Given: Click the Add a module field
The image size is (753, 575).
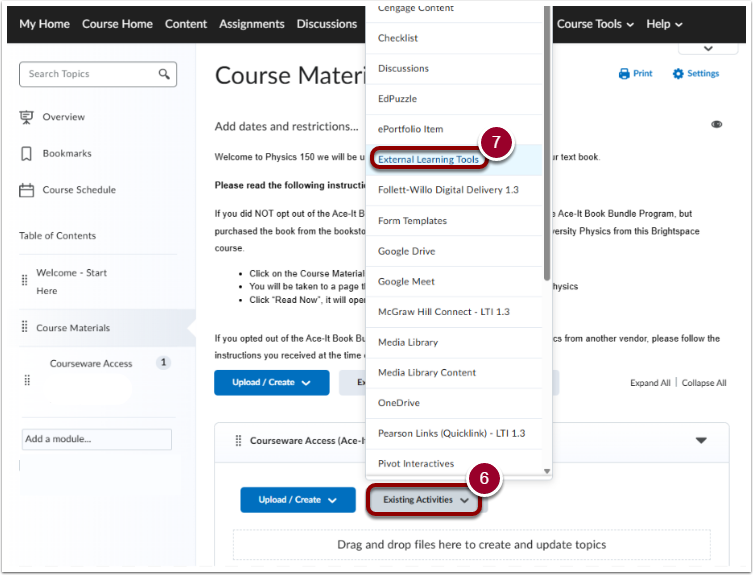Looking at the screenshot, I should point(97,439).
